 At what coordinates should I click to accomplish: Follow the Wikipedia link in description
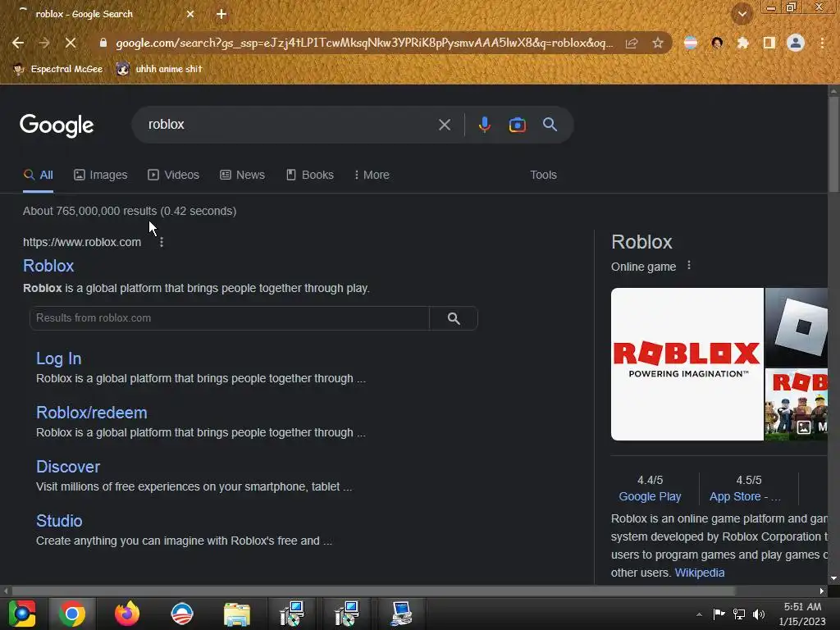700,573
